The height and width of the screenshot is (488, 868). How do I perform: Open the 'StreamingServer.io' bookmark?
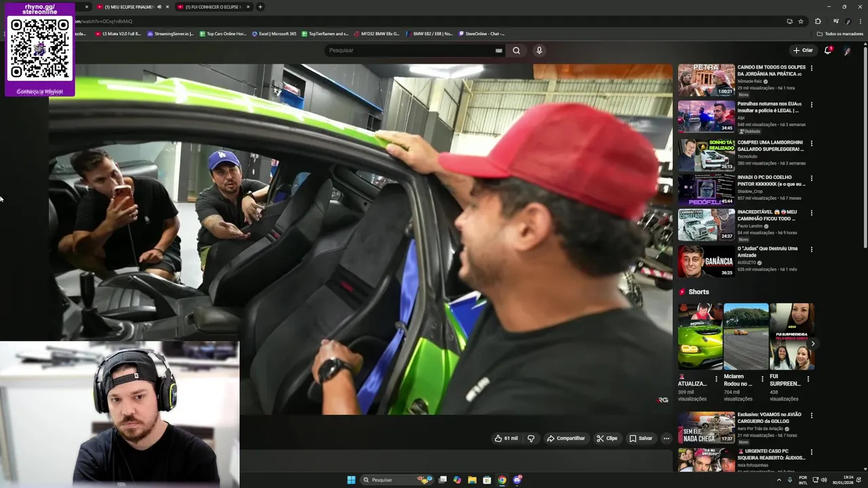pos(170,33)
